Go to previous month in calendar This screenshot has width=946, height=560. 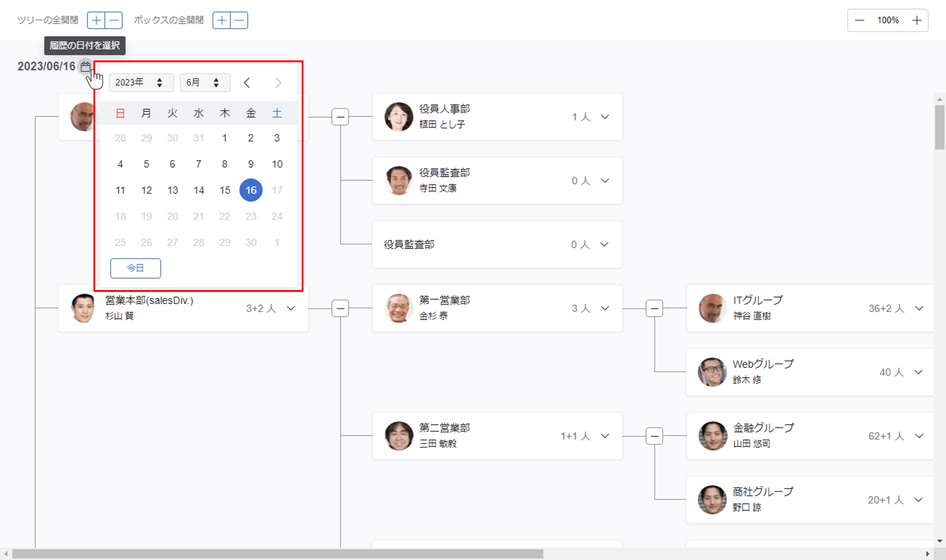point(247,83)
